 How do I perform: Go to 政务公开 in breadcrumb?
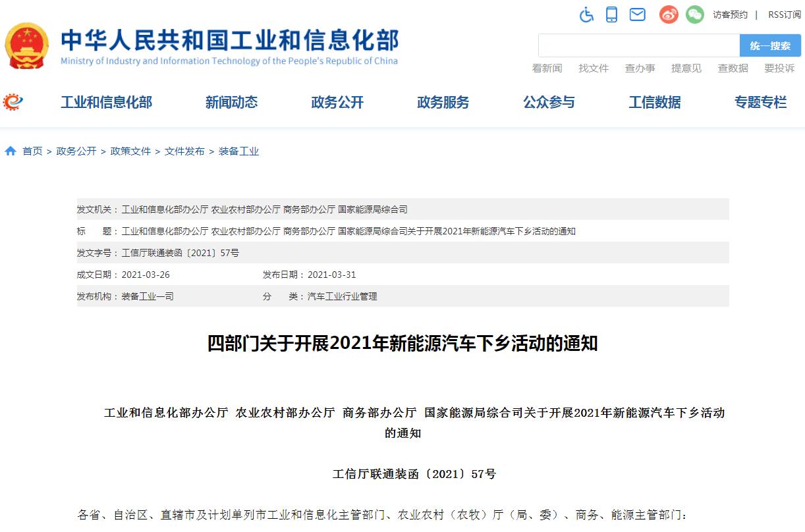click(76, 151)
